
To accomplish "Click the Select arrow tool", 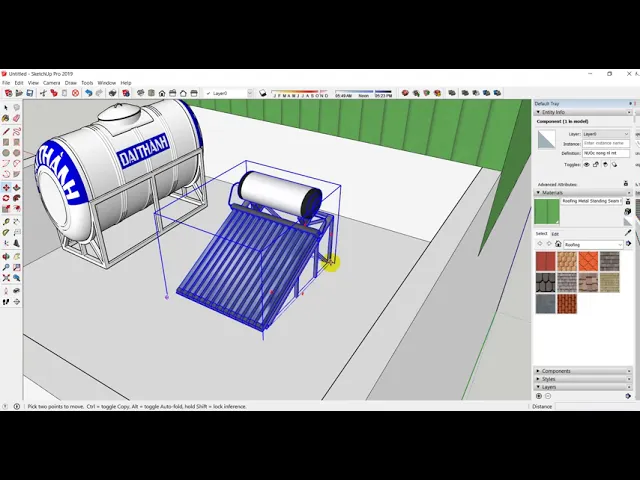I will point(6,108).
